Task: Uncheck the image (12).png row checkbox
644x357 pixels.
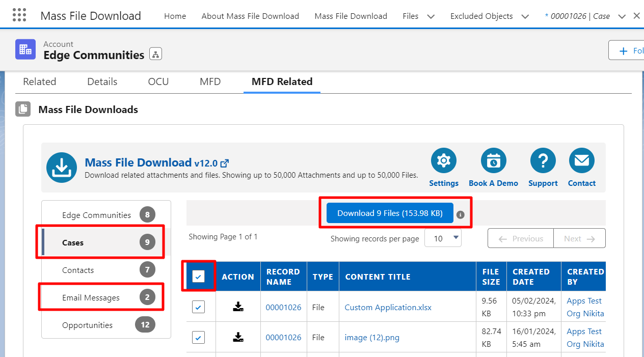Action: tap(198, 337)
